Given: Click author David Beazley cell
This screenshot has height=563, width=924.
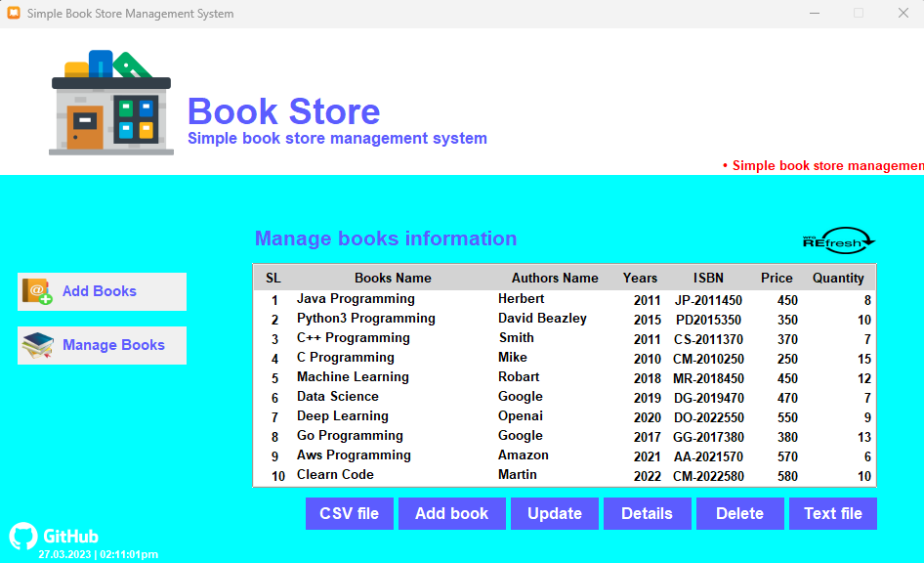Looking at the screenshot, I should pyautogui.click(x=542, y=319).
